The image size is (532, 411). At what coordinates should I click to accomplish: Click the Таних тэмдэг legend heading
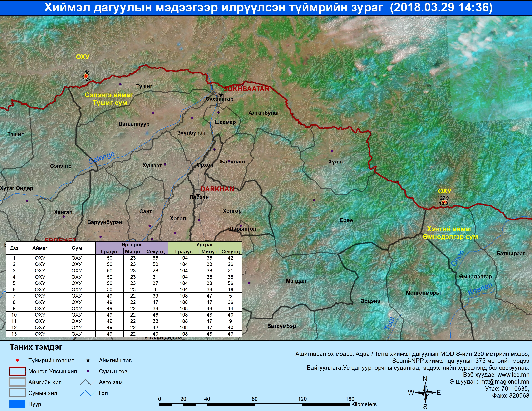[x=36, y=347]
